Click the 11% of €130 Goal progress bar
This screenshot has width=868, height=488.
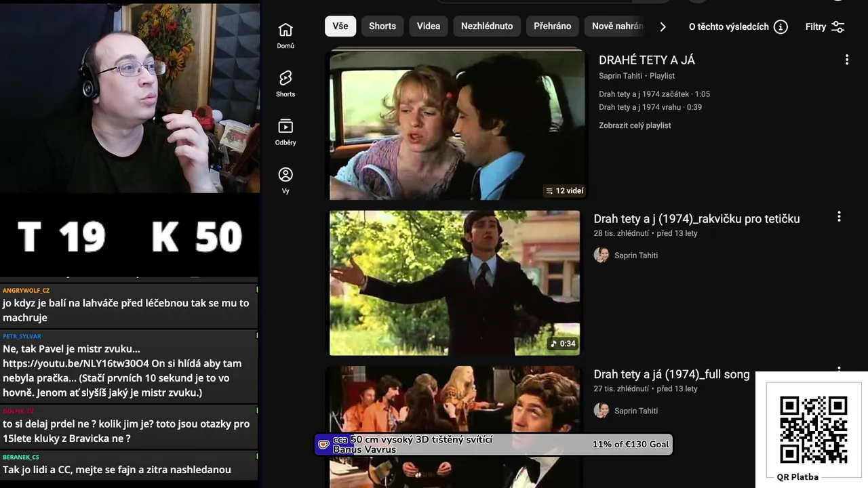[x=493, y=445]
